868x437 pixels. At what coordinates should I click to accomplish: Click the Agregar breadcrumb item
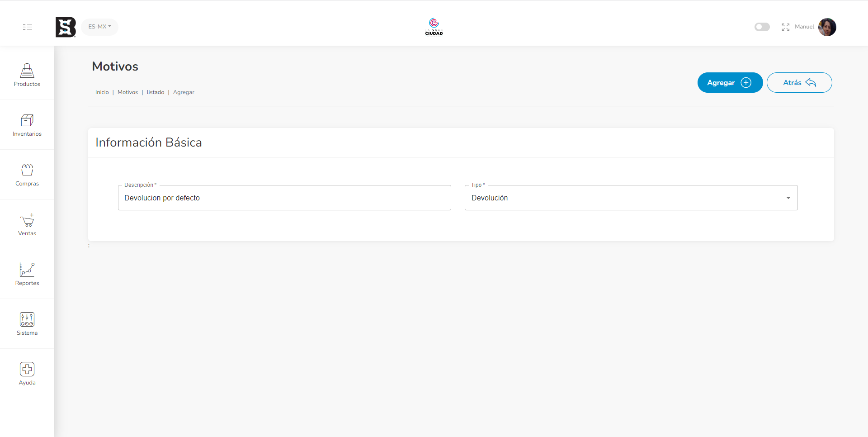coord(184,92)
